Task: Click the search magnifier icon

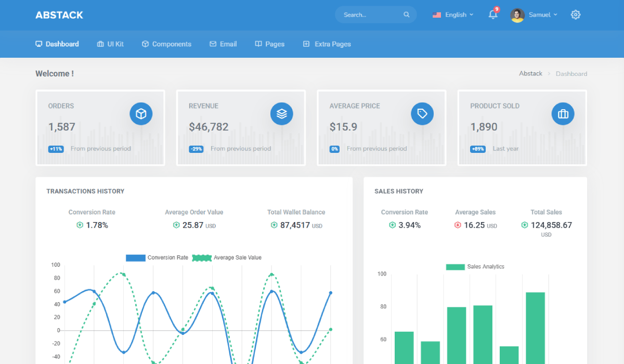Action: [407, 15]
